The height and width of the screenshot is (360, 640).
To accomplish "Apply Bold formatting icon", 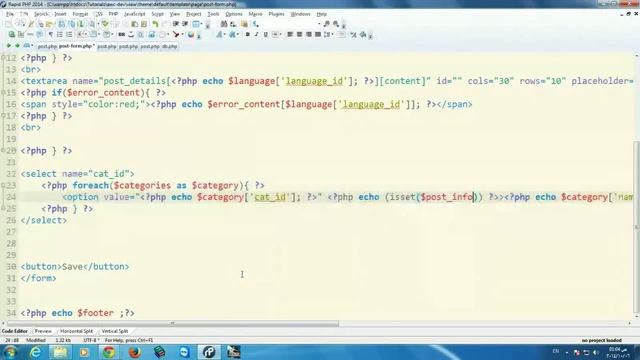I will (x=248, y=34).
